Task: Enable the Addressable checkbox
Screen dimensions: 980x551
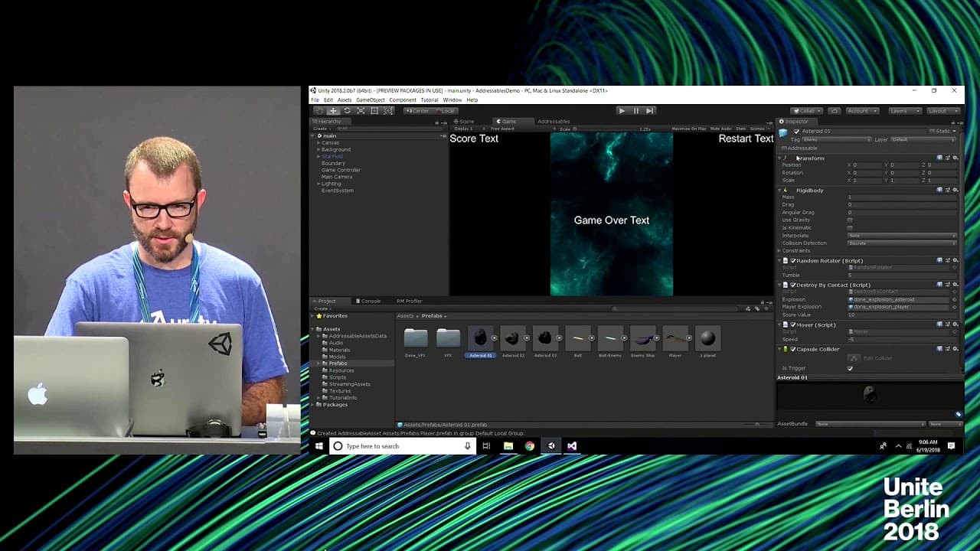Action: [783, 148]
